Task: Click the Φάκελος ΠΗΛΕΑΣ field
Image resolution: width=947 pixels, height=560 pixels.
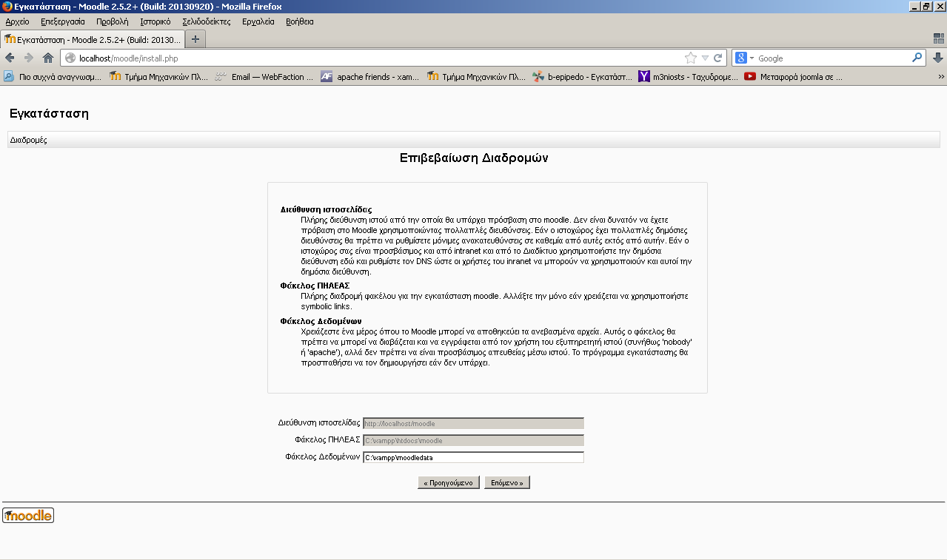Action: [x=473, y=440]
